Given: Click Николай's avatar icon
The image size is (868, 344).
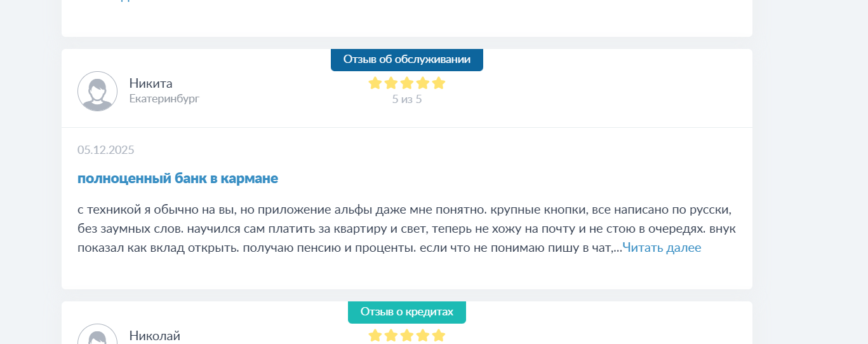Looking at the screenshot, I should point(97,334).
